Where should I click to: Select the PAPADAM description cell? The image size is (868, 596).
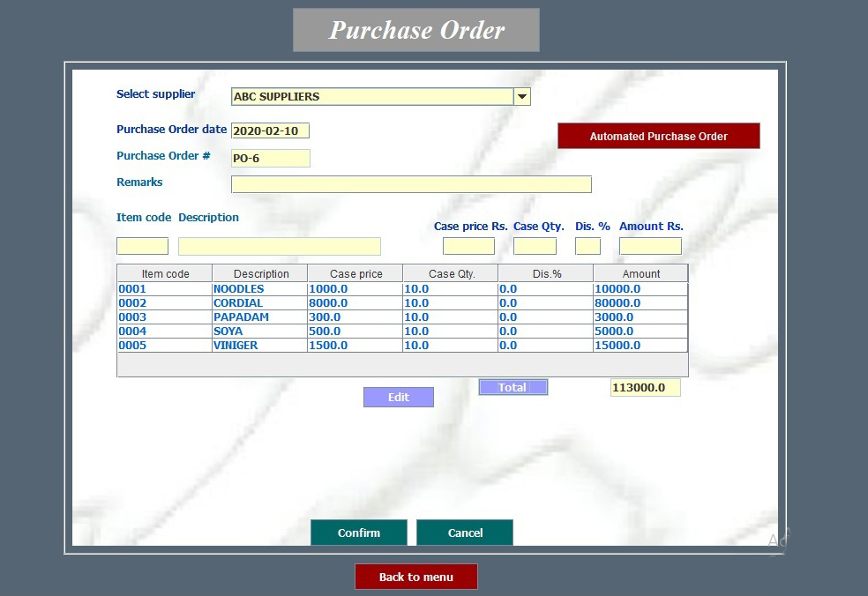[x=259, y=317]
